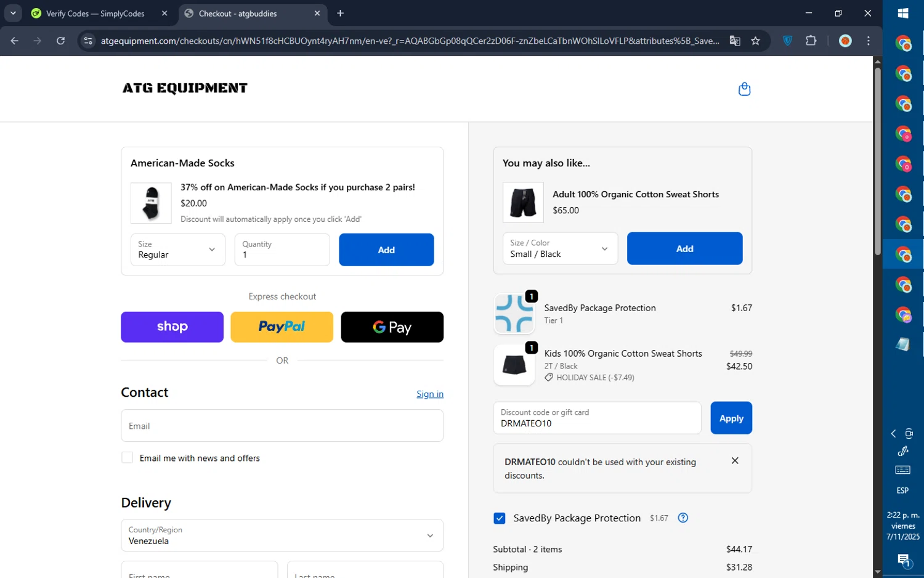
Task: Click the HOLIDAY SALE (-$7.49) discount text
Action: tap(595, 377)
